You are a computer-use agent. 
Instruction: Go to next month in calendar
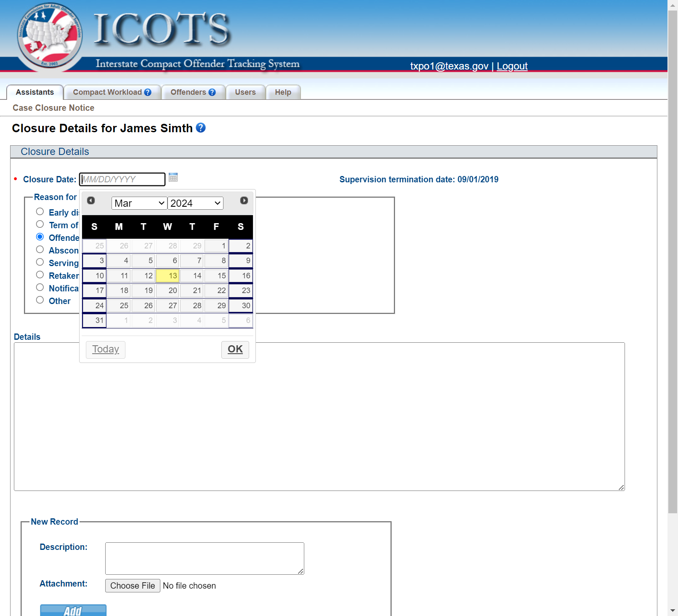(244, 200)
